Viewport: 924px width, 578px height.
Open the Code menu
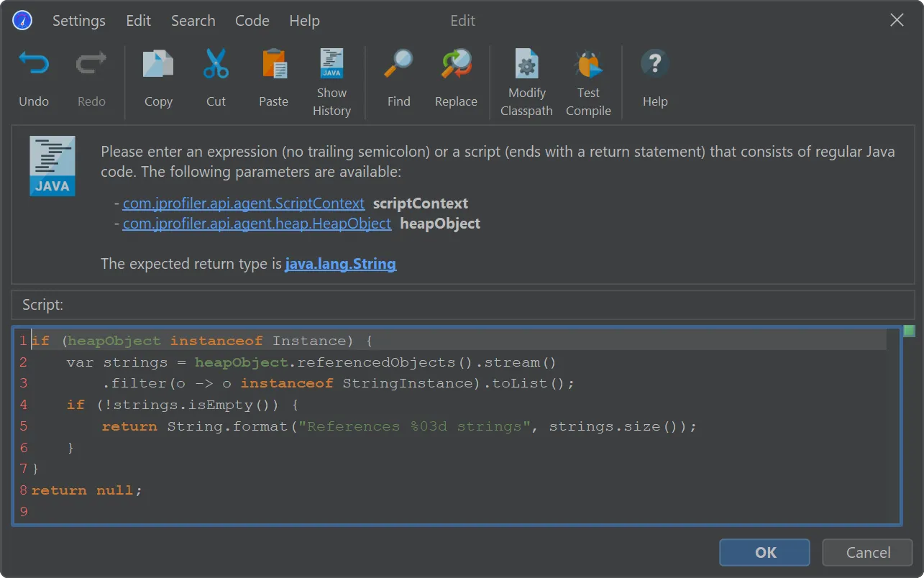(x=252, y=21)
